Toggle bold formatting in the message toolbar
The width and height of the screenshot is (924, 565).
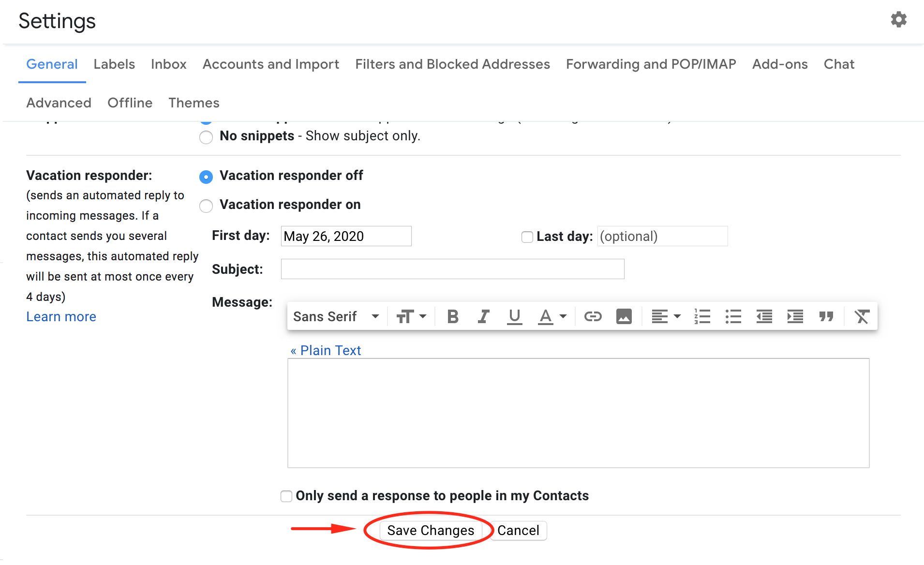tap(452, 316)
